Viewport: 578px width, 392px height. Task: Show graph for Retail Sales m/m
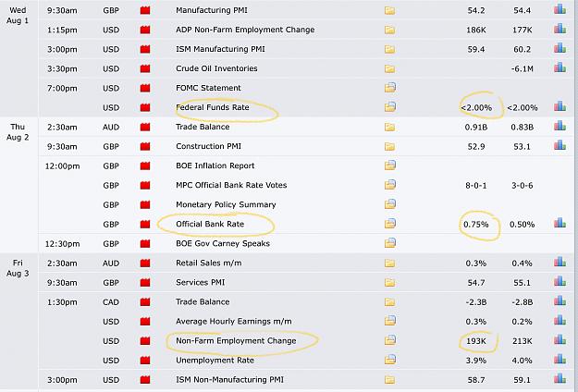pyautogui.click(x=560, y=263)
